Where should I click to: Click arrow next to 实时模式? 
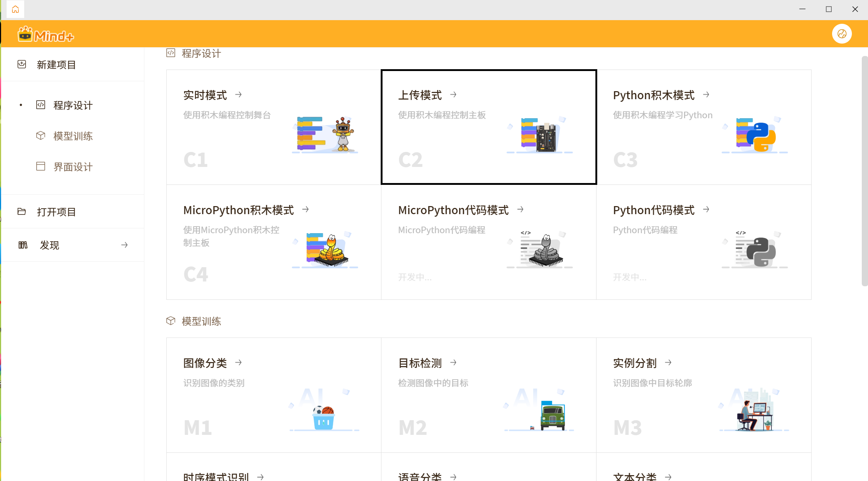point(239,95)
